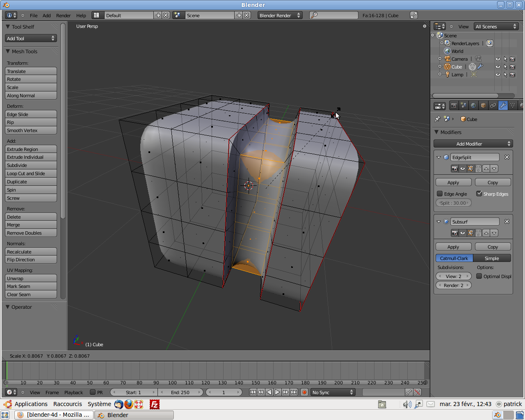Toggle EdgeSplit render visibility (camera icon)

tap(454, 169)
